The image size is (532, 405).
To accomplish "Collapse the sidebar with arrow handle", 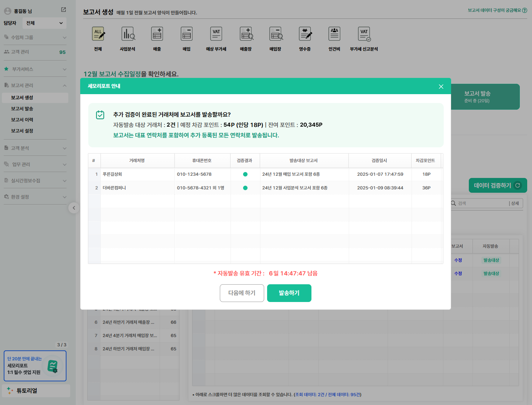I will 74,208.
